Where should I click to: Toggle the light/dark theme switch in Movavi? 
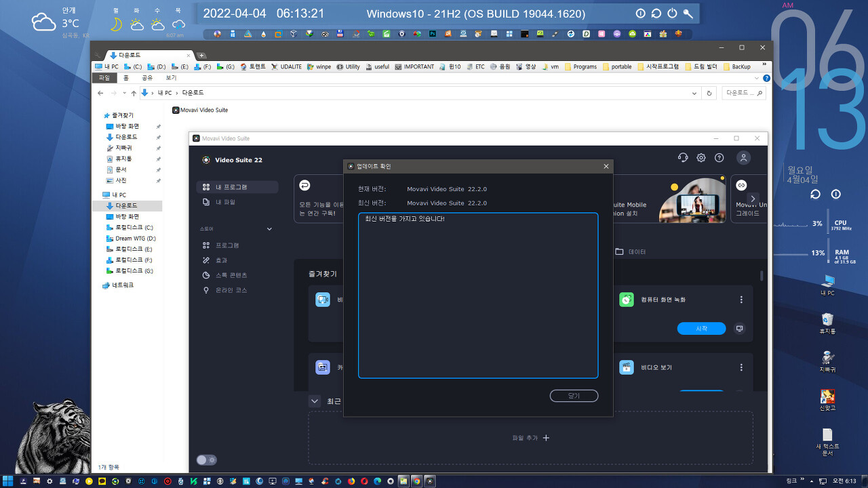207,460
